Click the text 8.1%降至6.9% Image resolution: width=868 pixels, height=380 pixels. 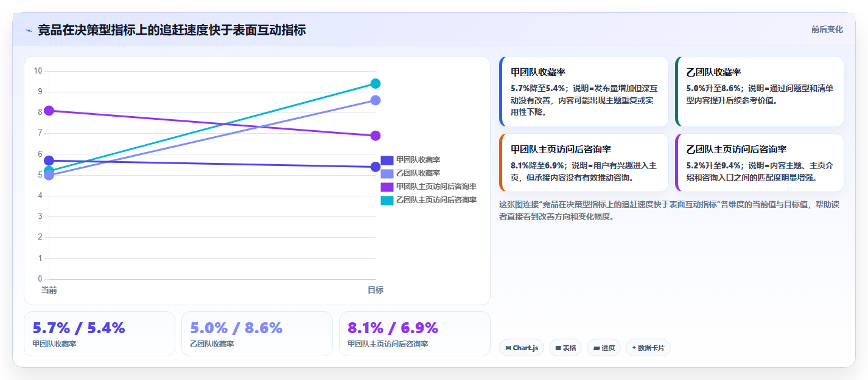(537, 165)
